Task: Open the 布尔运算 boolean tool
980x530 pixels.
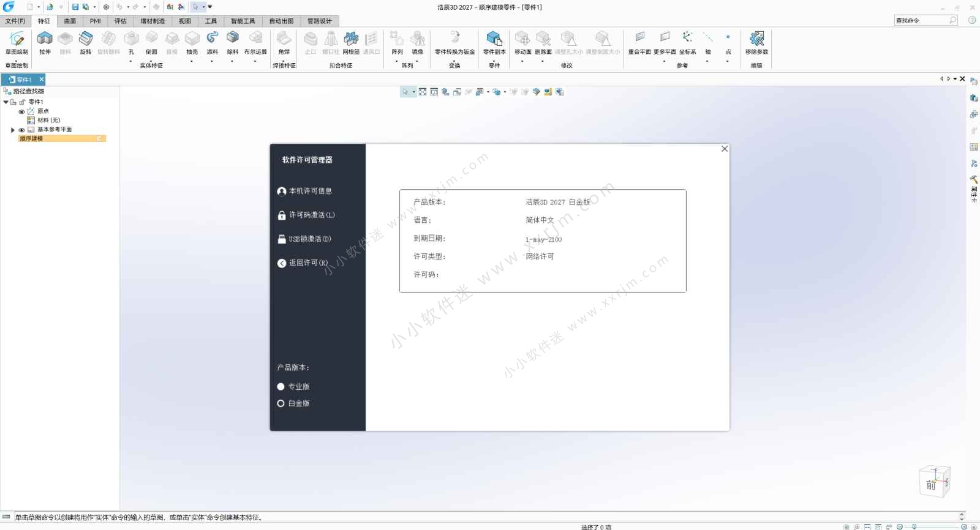Action: (255, 42)
